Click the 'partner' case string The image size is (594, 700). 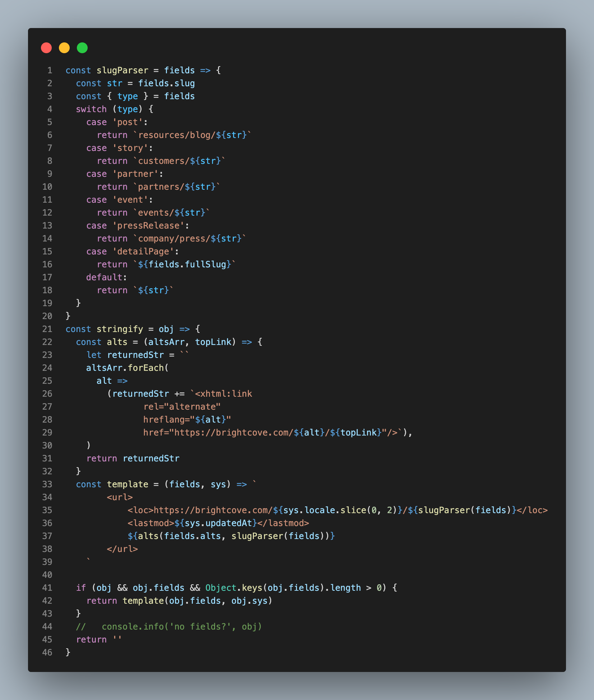135,174
